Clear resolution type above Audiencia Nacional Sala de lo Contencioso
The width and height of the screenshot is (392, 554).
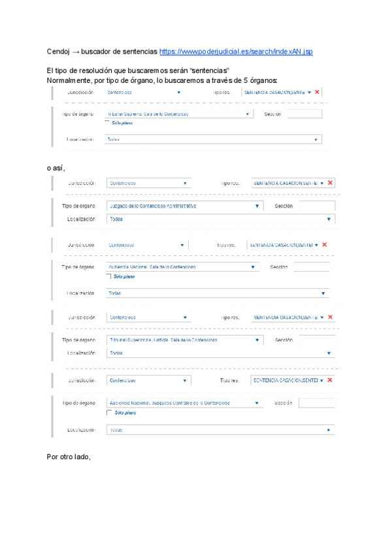(x=324, y=245)
